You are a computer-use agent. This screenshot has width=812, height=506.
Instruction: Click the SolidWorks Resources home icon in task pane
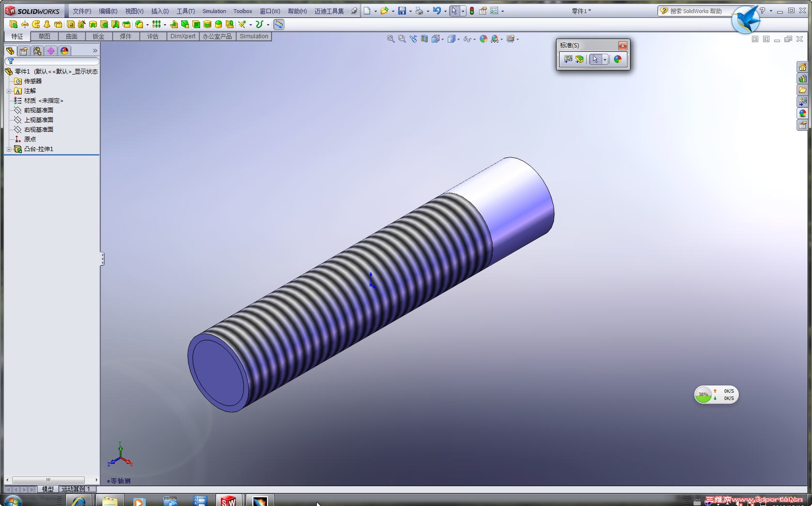click(803, 67)
